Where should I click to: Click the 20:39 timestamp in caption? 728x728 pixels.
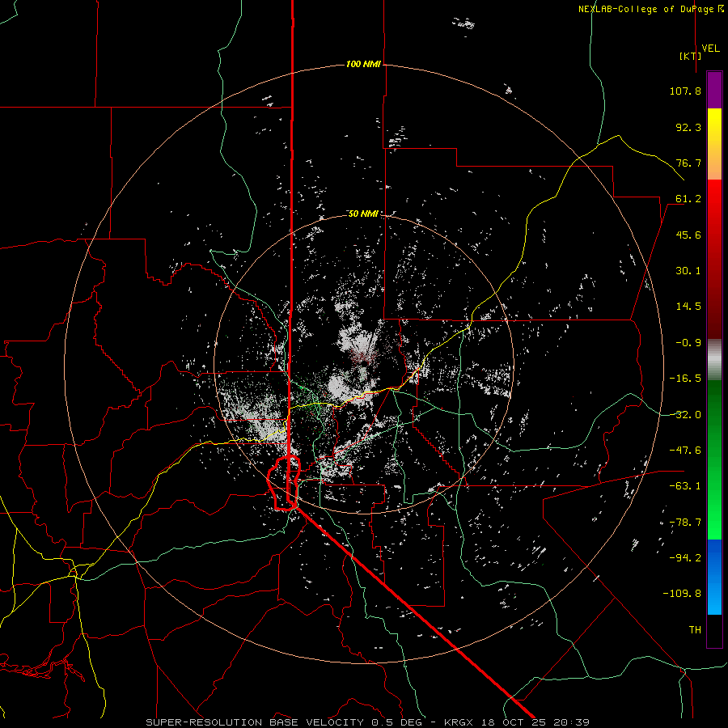(x=573, y=722)
